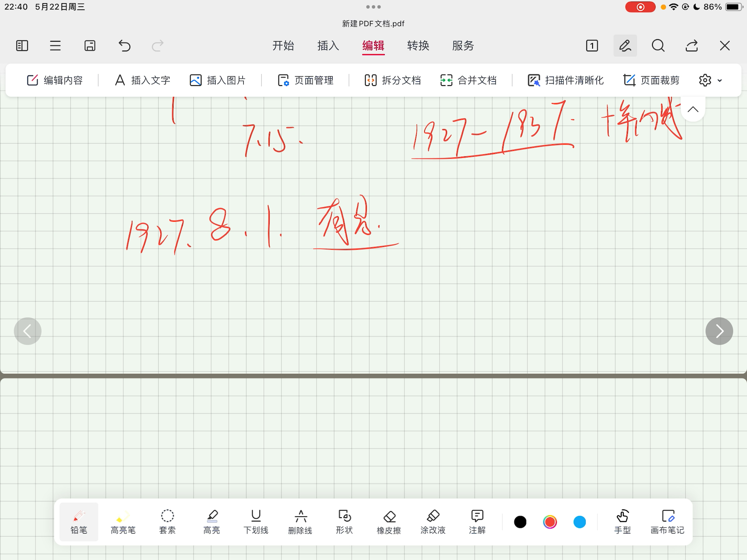
Task: Switch to the 开始 tab
Action: click(283, 46)
